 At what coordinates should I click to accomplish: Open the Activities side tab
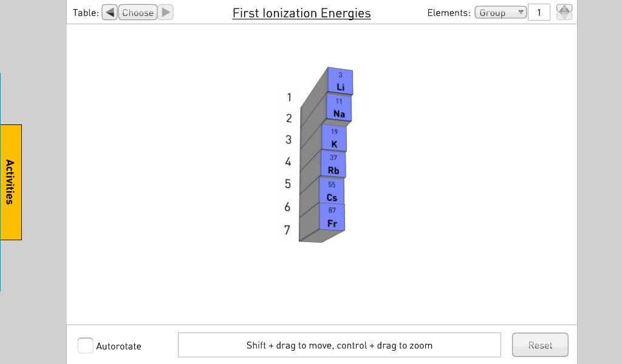[x=11, y=182]
